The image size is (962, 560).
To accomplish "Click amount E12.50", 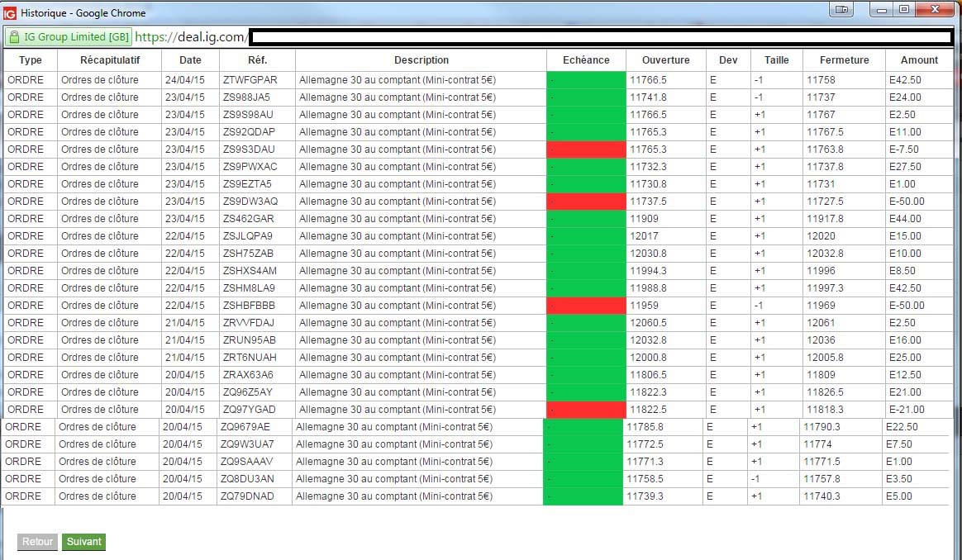I will (905, 375).
